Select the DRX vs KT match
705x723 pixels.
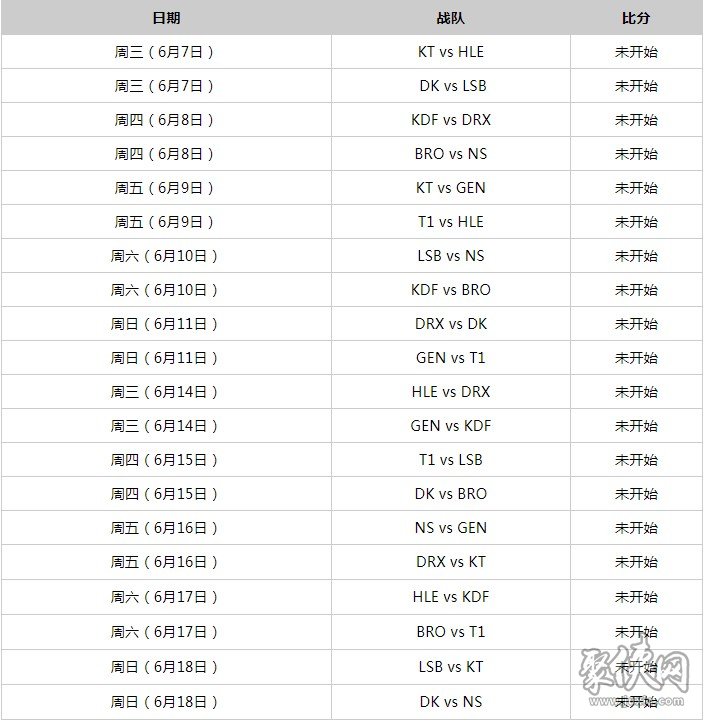[x=450, y=562]
